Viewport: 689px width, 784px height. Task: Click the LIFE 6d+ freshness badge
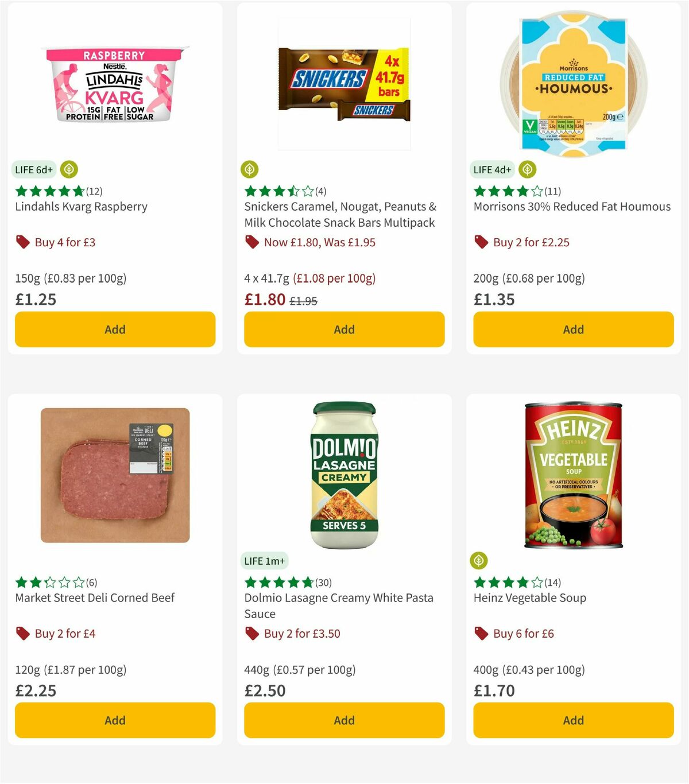tap(33, 169)
